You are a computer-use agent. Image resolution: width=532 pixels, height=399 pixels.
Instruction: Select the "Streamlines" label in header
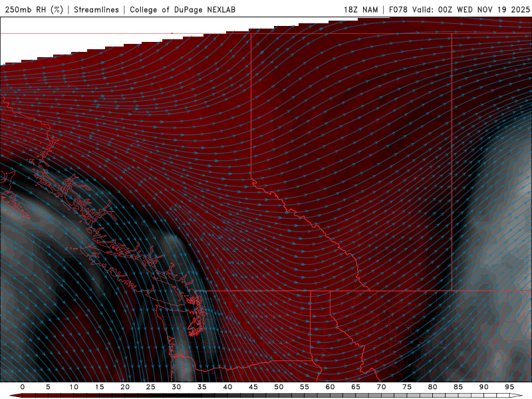(x=96, y=9)
